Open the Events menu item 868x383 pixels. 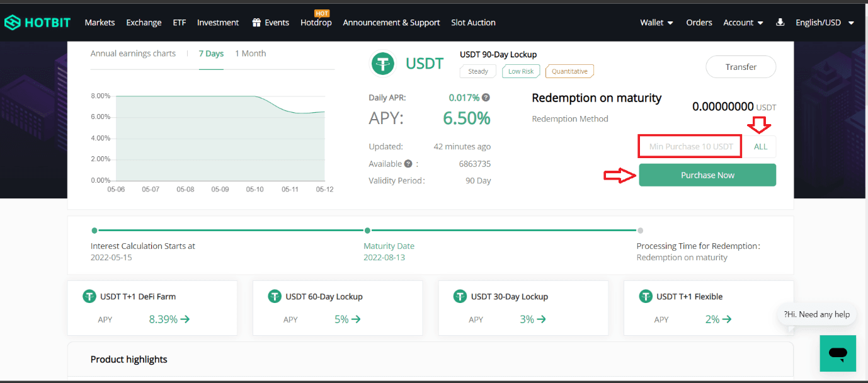(x=277, y=23)
